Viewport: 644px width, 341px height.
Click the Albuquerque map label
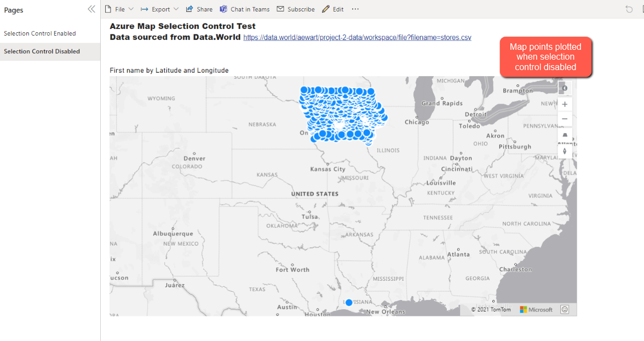tap(173, 234)
